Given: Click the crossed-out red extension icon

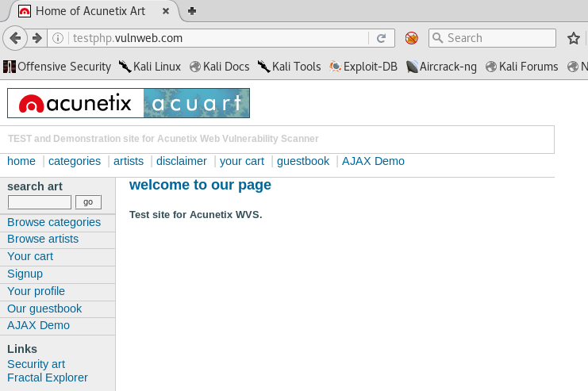Looking at the screenshot, I should (x=411, y=38).
